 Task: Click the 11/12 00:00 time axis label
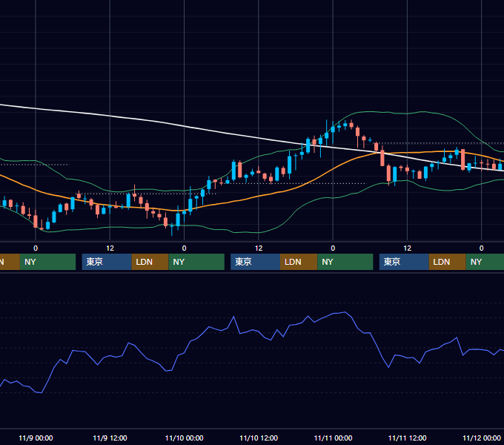coord(482,438)
